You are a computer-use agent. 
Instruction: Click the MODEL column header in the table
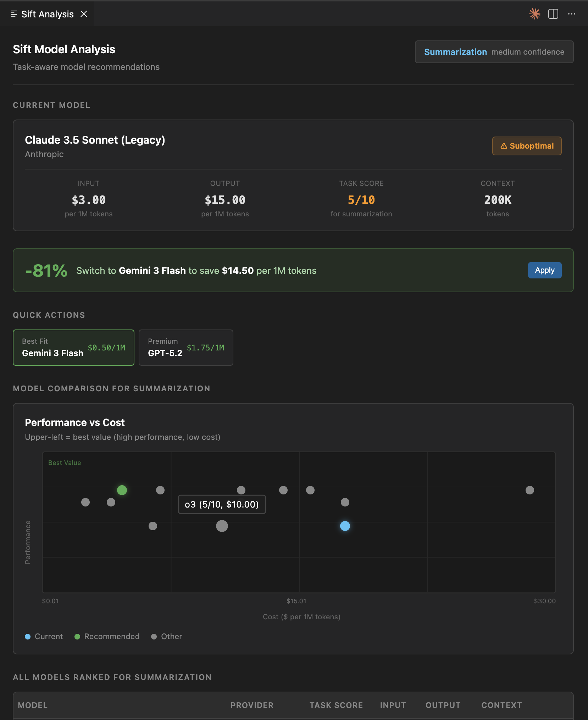[x=33, y=705]
